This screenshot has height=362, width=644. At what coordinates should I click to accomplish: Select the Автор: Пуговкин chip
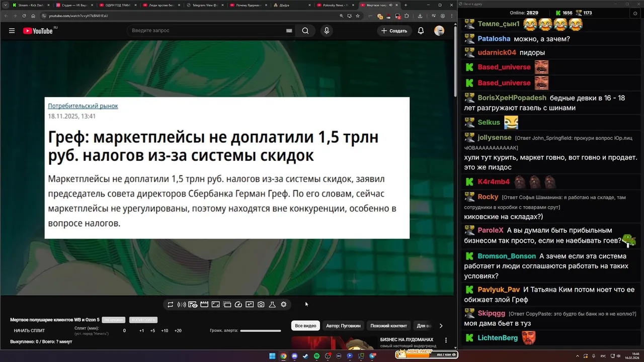point(343,326)
